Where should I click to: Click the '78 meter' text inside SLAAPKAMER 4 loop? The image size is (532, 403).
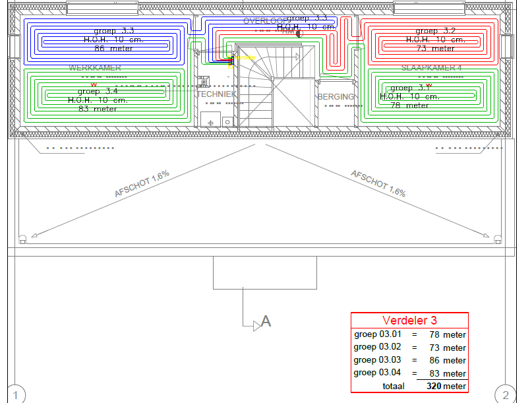[x=409, y=106]
